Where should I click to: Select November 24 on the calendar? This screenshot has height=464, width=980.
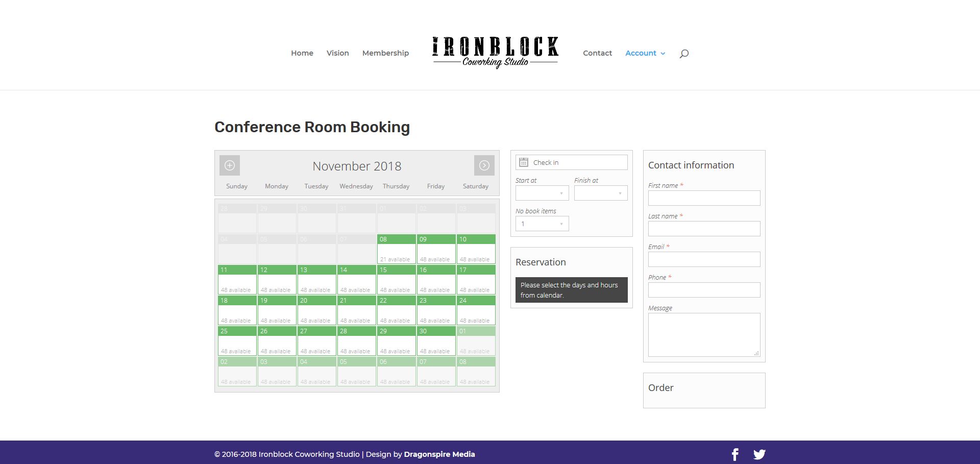point(476,310)
